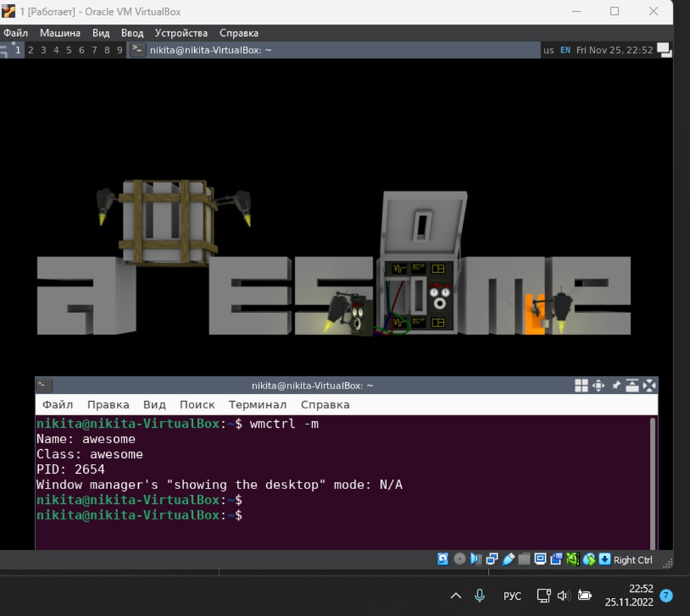690x616 pixels.
Task: Click the Right Ctrl host key label
Action: [633, 560]
